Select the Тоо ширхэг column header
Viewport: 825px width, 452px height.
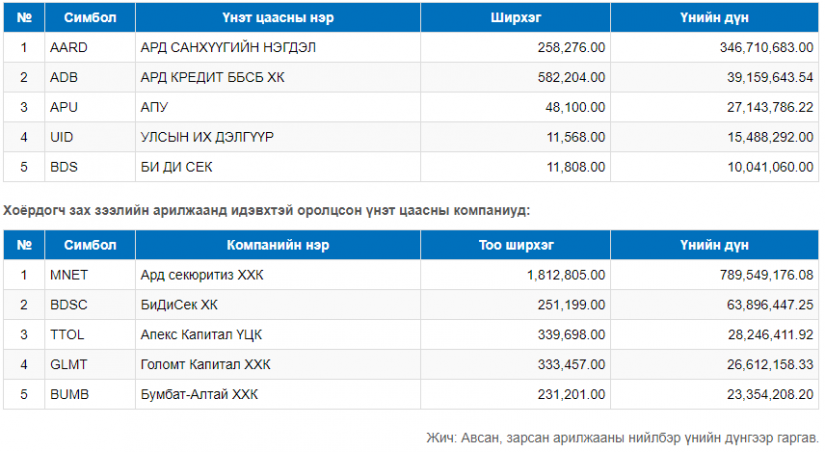(516, 245)
